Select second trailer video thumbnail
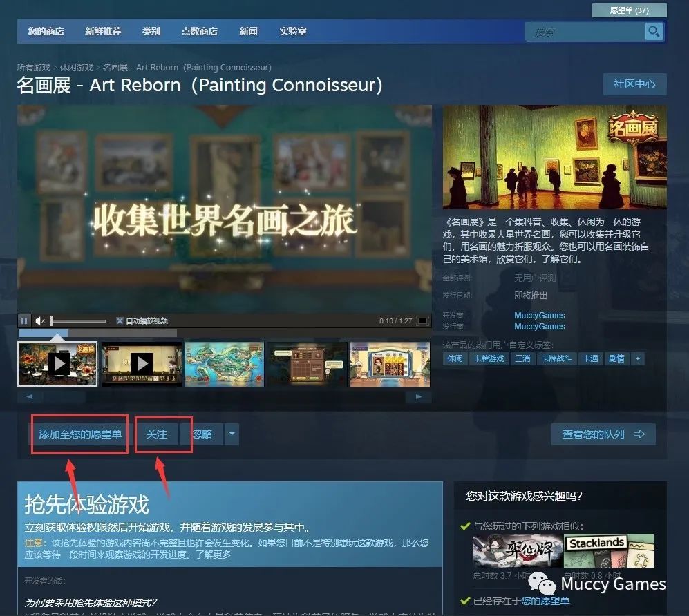This screenshot has width=689, height=616. point(141,364)
